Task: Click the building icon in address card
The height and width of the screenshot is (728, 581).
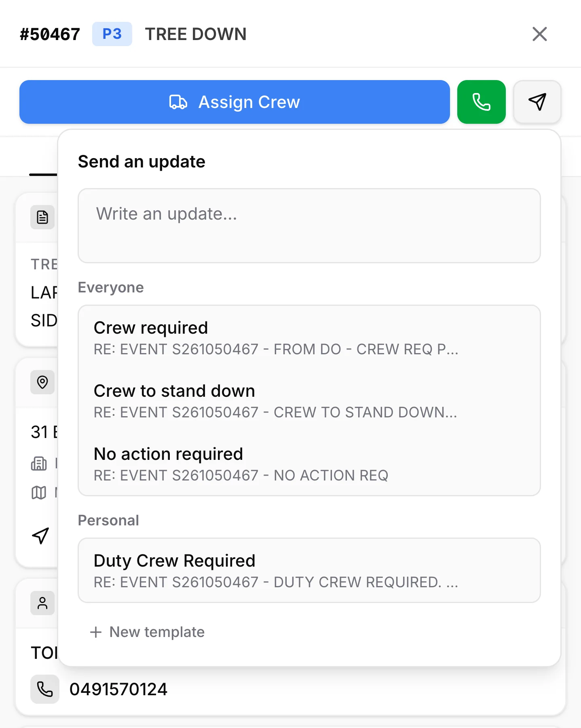Action: pos(39,463)
